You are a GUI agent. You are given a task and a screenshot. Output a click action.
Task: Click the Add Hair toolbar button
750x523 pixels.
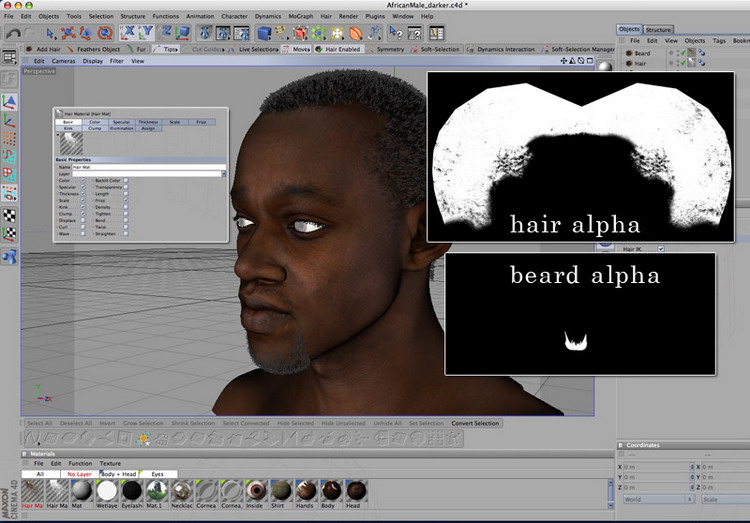click(x=46, y=48)
